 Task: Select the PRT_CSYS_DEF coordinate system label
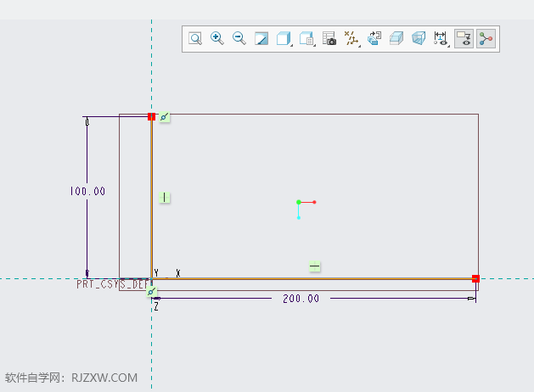[x=114, y=284]
